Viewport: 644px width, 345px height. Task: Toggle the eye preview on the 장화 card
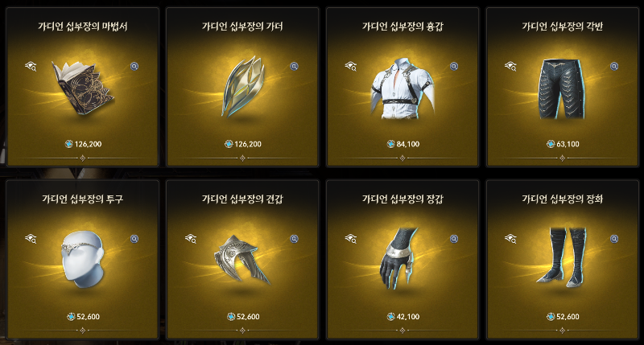(x=510, y=238)
